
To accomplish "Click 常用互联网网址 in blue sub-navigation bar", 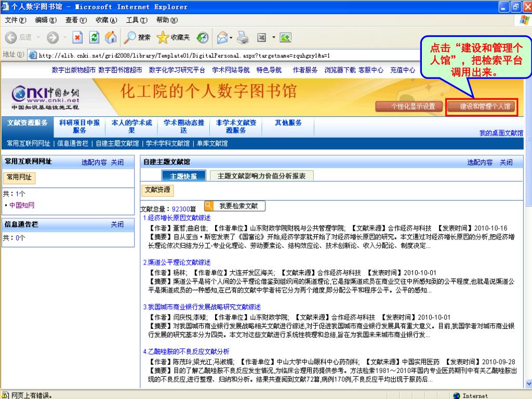I will click(x=29, y=143).
